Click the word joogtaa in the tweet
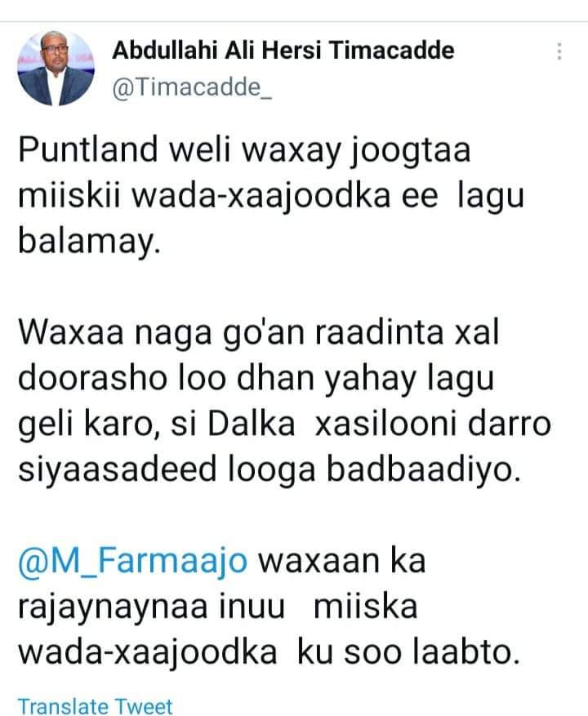The height and width of the screenshot is (716, 588). 410,152
